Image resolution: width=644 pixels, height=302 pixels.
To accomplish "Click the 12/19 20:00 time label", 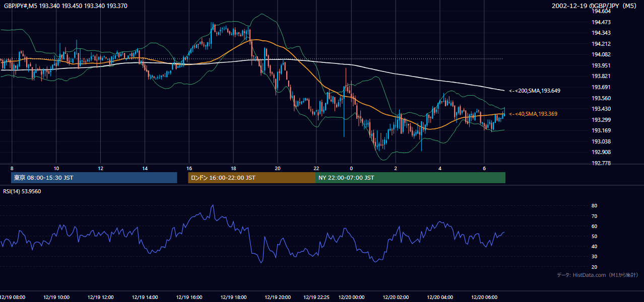I will (x=278, y=297).
